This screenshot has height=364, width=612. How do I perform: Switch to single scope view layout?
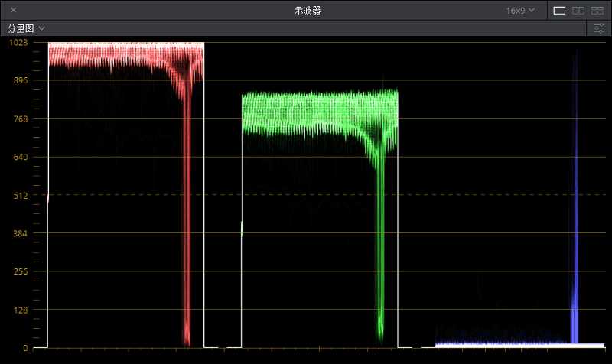[x=559, y=11]
